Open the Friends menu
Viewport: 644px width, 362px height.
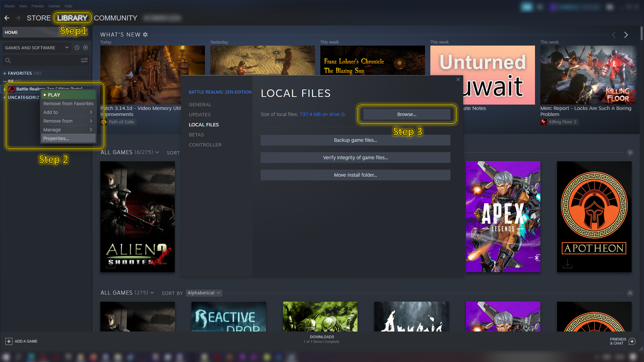pyautogui.click(x=38, y=6)
